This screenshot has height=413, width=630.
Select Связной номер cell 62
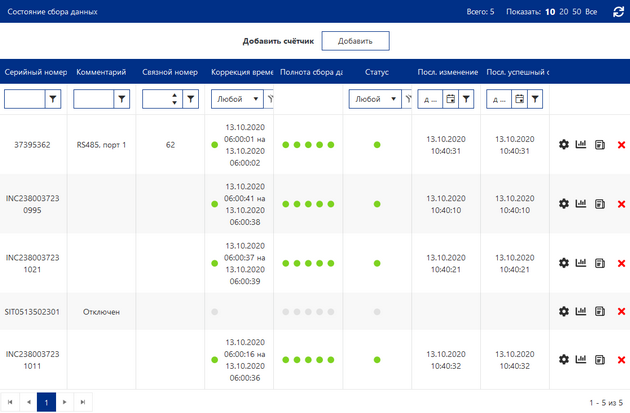170,145
